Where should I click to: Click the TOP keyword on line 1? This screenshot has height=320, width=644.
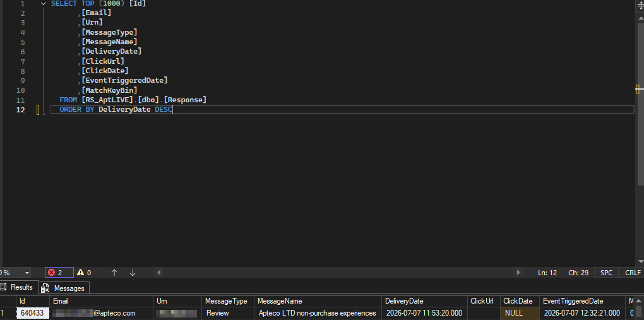coord(88,4)
